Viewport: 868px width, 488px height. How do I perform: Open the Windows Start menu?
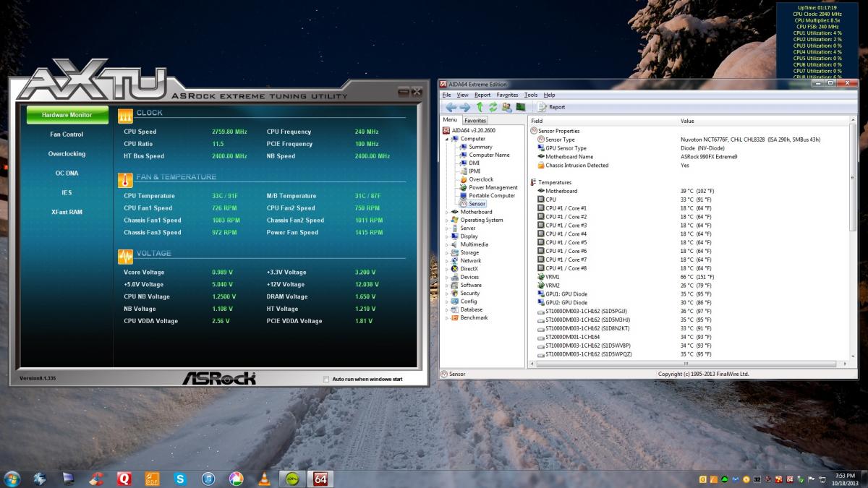tap(12, 478)
